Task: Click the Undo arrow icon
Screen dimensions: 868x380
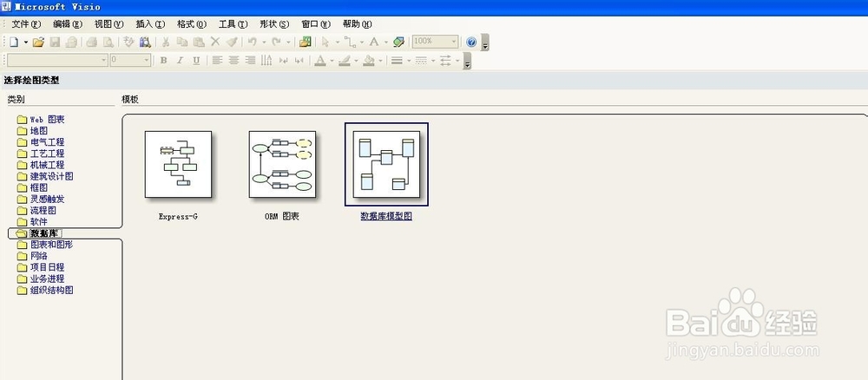Action: 253,42
